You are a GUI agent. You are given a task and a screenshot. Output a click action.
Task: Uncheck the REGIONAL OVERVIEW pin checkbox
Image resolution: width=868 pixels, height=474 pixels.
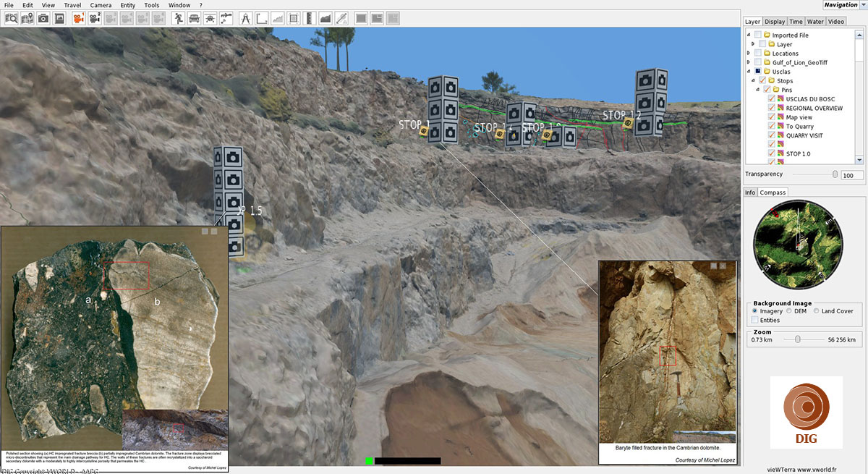772,108
